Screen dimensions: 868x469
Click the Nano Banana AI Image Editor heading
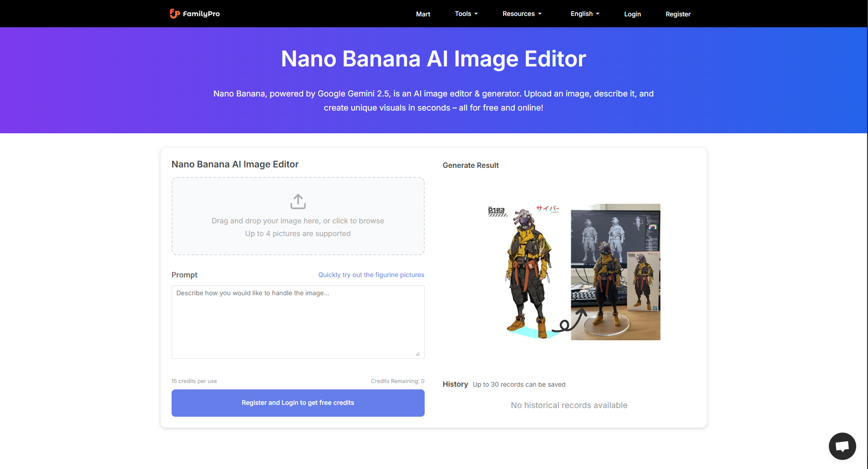(235, 164)
